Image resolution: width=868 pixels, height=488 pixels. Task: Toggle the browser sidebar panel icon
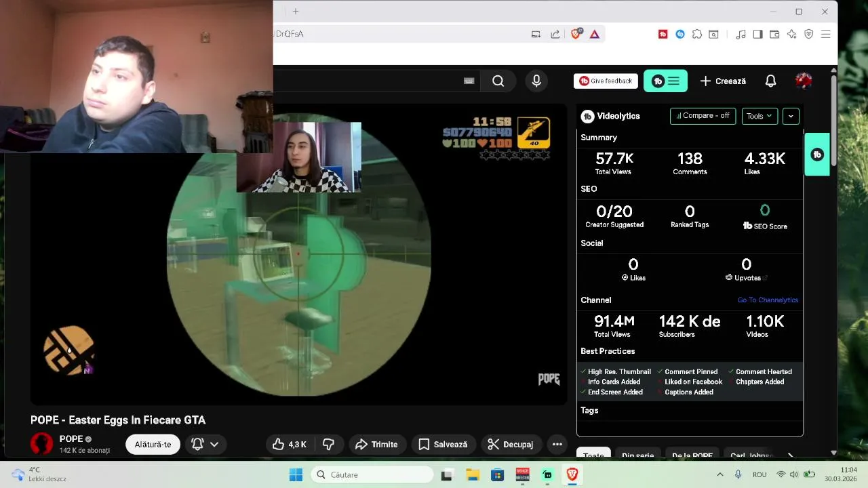pos(757,34)
